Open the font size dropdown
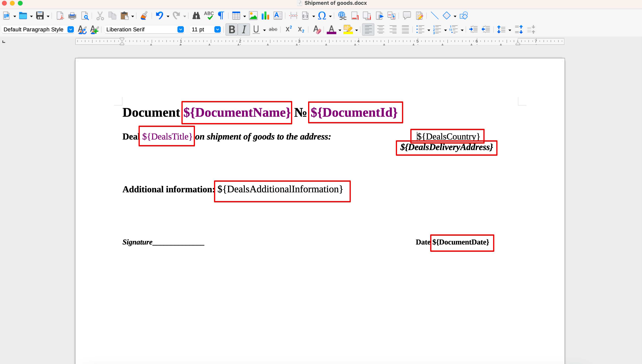This screenshot has height=364, width=642. click(217, 29)
